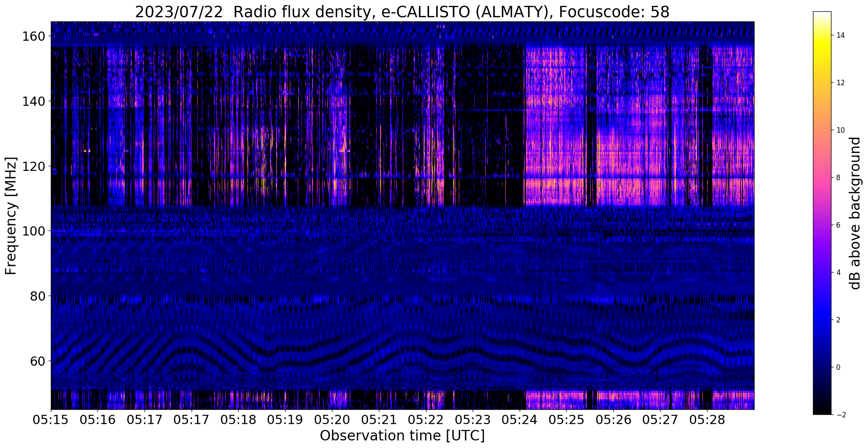Image resolution: width=868 pixels, height=448 pixels.
Task: Click the 'dB above background' colorbar label
Action: [x=855, y=213]
